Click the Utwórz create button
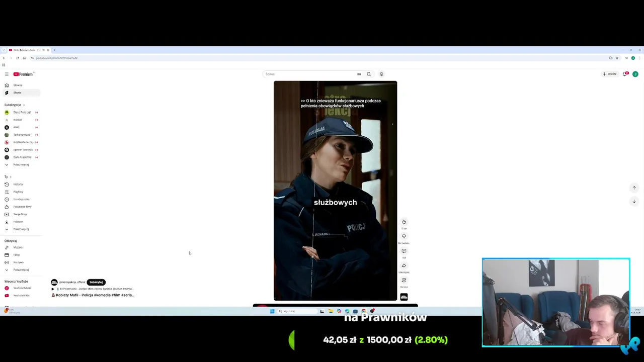This screenshot has height=362, width=644. click(x=609, y=74)
